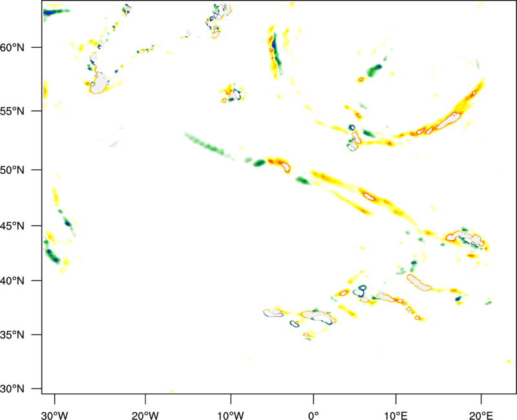Screen dimensions: 517x420
Task: Click the 55°N latitude label
Action: [x=12, y=110]
